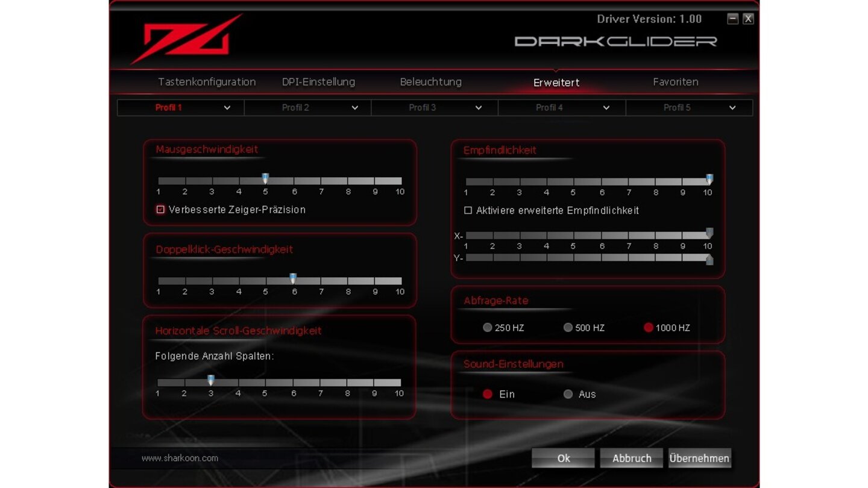Set Mausgeschwindigkeit slider to 8
This screenshot has height=488, width=868.
pos(348,181)
